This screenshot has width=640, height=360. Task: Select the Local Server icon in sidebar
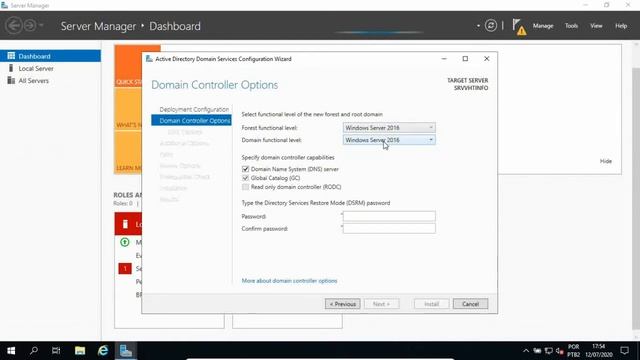pyautogui.click(x=11, y=68)
